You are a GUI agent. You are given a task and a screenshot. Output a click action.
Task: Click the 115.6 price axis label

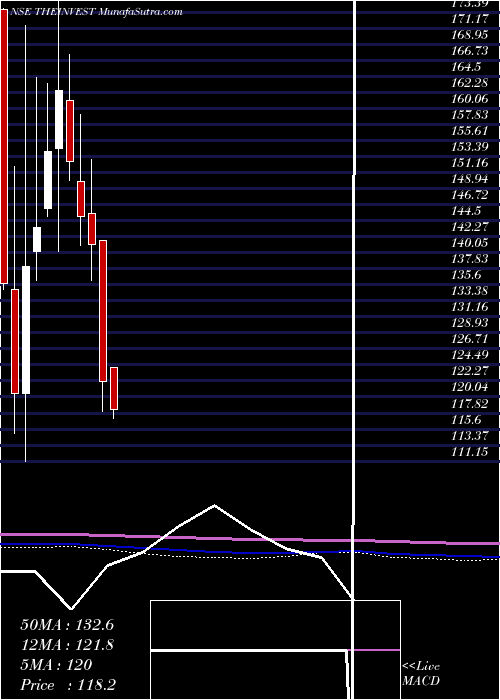click(466, 418)
